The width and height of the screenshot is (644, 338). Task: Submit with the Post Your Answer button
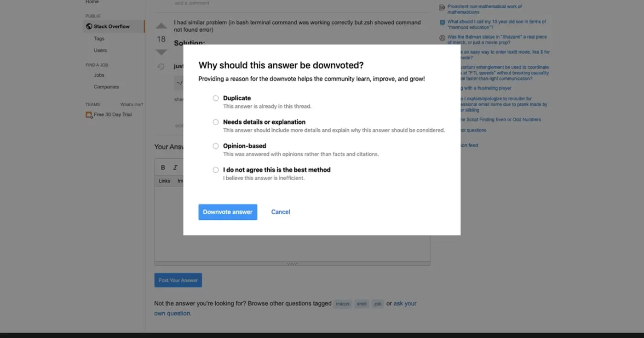tap(178, 280)
